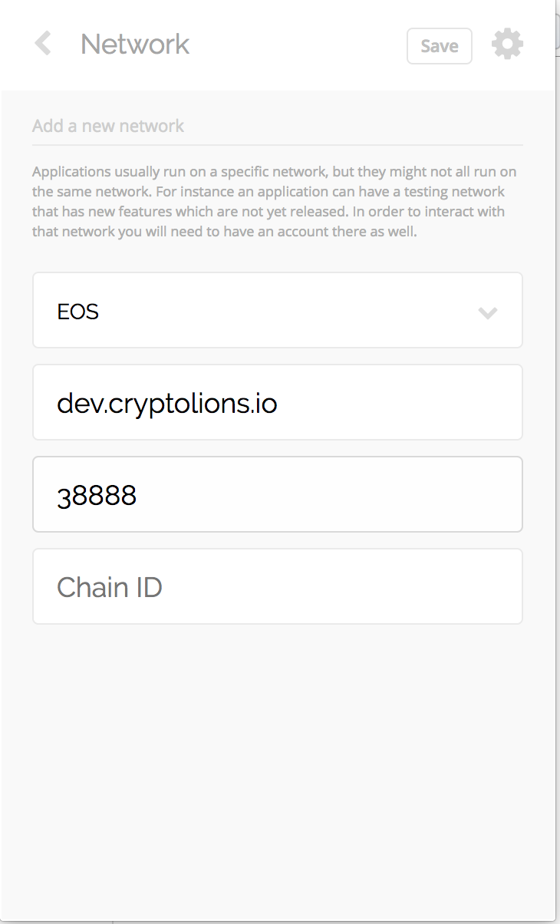Click the chevron arrow in EOS selector
This screenshot has height=924, width=560.
click(488, 312)
